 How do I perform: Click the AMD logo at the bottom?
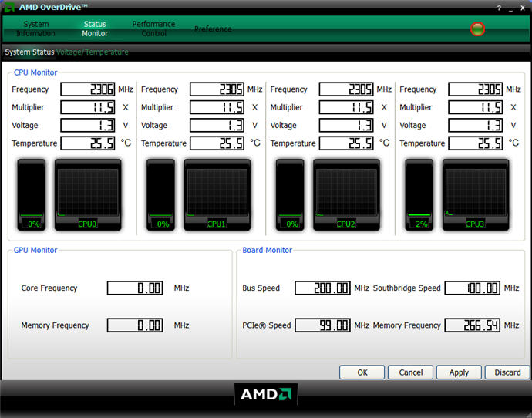click(266, 394)
